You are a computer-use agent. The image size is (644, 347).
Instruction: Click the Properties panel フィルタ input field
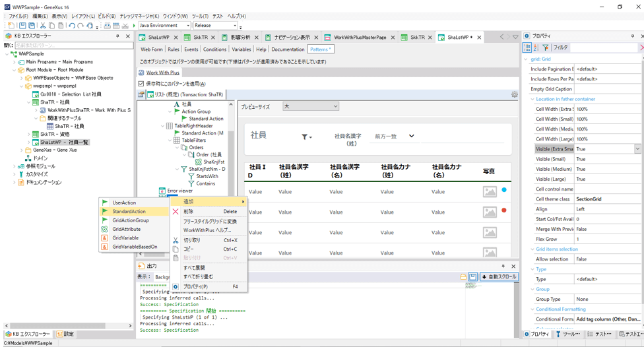(604, 47)
